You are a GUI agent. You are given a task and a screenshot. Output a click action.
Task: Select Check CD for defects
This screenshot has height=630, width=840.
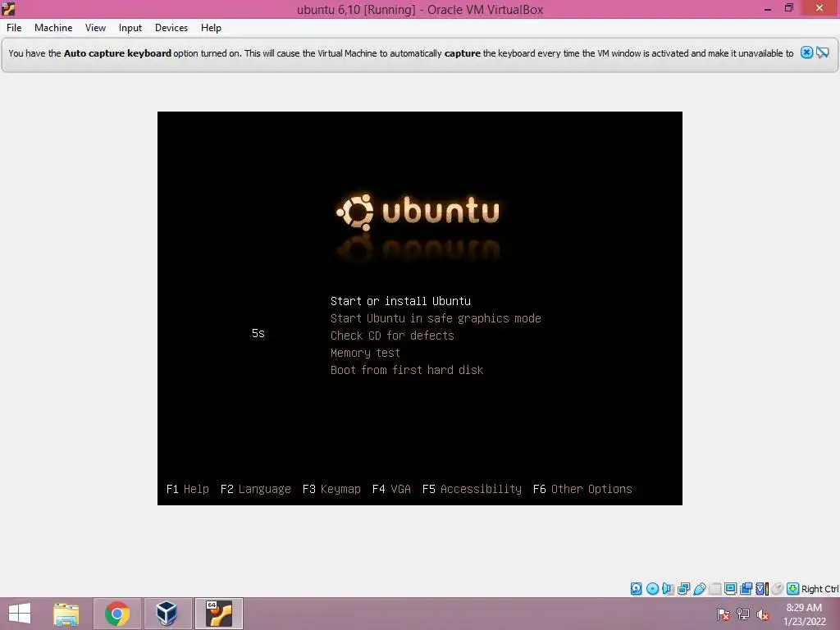pos(392,336)
